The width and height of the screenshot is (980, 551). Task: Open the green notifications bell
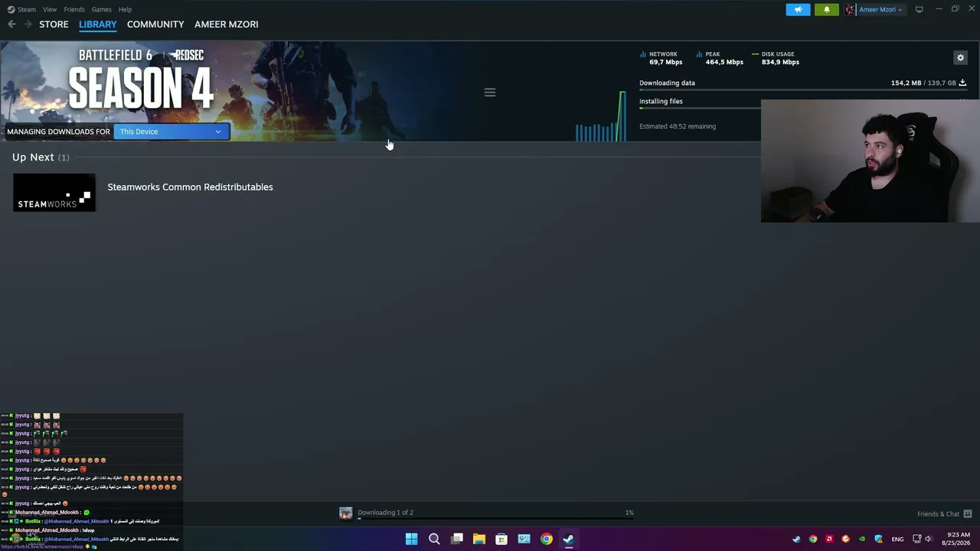826,9
